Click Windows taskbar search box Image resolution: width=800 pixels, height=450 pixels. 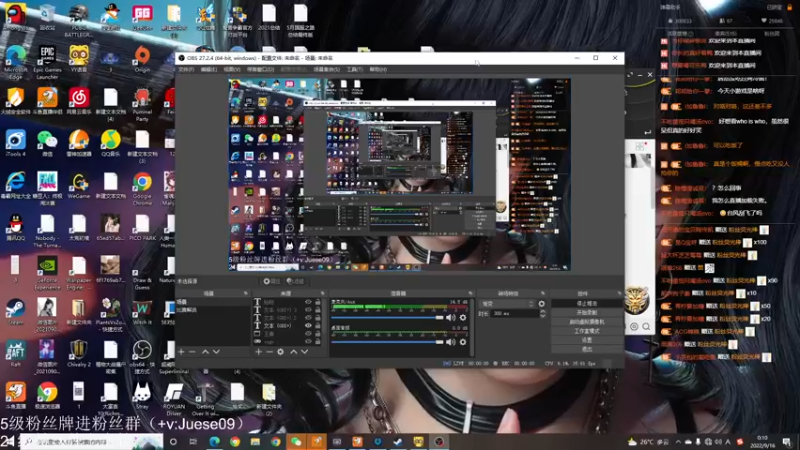pos(92,442)
